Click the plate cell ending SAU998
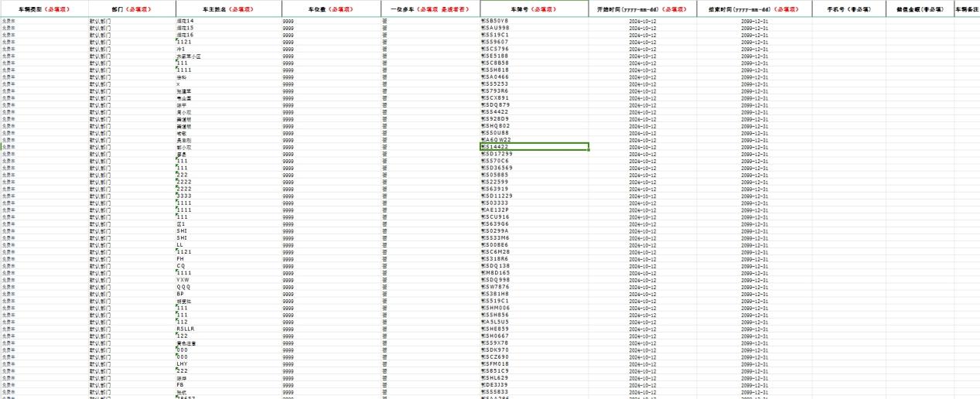This screenshot has height=399, width=980. click(534, 28)
